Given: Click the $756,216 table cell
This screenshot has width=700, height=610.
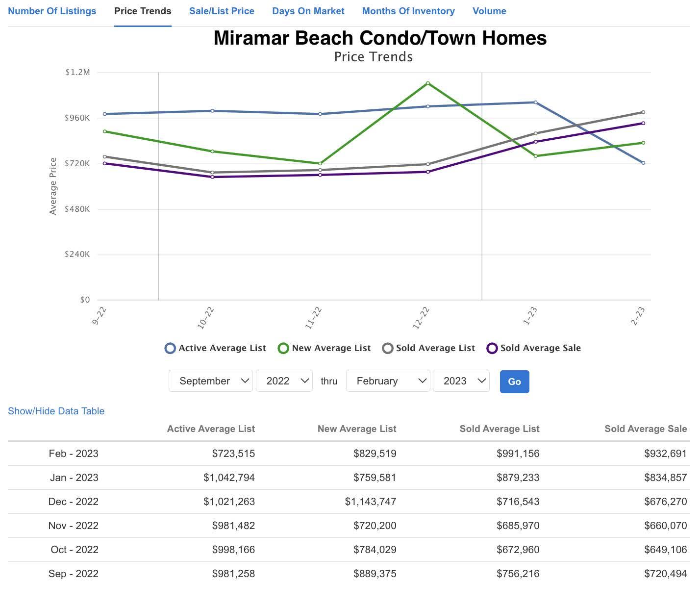Looking at the screenshot, I should [518, 574].
